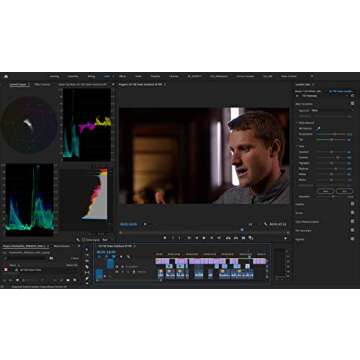The width and height of the screenshot is (360, 360).
Task: Open the Program monitor button editor plus
Action: 285,238
